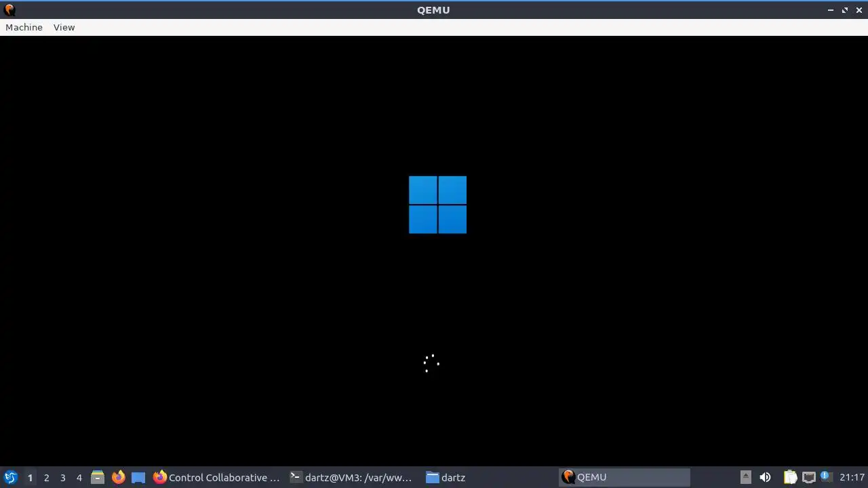This screenshot has height=488, width=868.
Task: Click the 21:17 clock
Action: point(852,477)
